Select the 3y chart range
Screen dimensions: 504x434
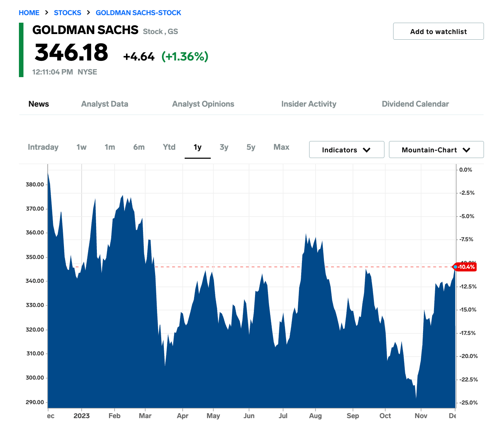[224, 147]
